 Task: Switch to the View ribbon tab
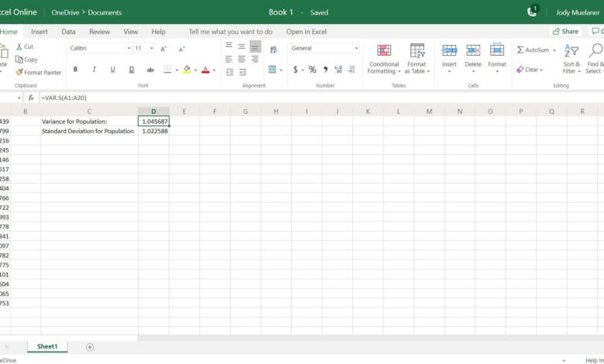pyautogui.click(x=131, y=32)
